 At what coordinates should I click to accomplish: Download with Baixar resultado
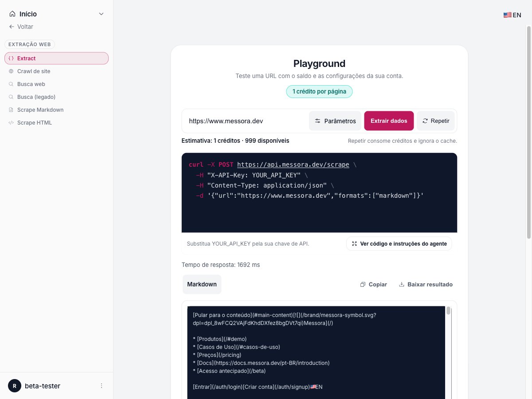coord(426,284)
